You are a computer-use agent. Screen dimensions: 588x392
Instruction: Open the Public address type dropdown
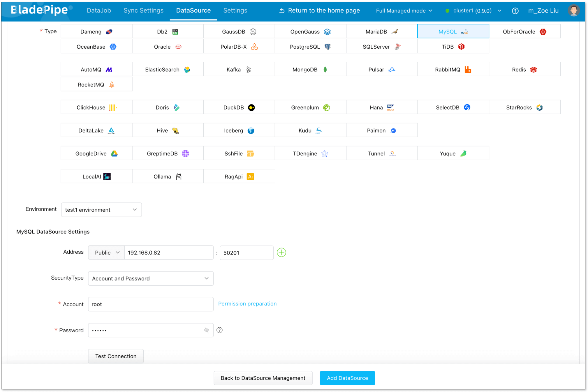pyautogui.click(x=106, y=252)
